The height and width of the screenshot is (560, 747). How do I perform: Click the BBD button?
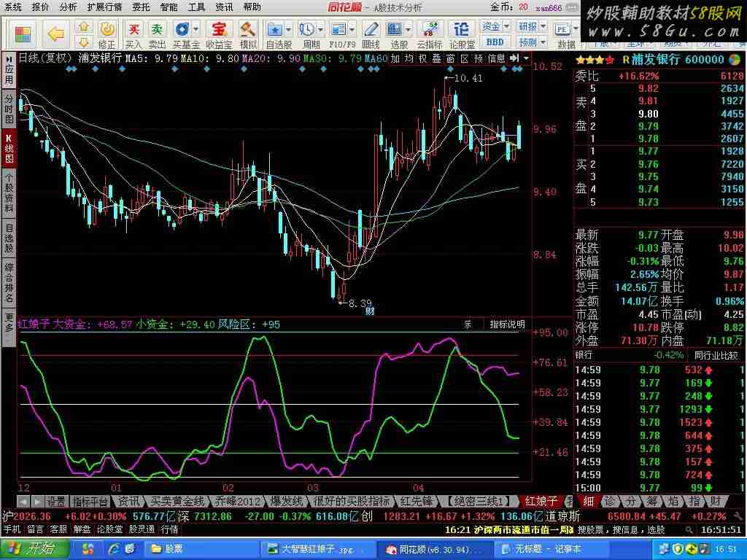(495, 42)
